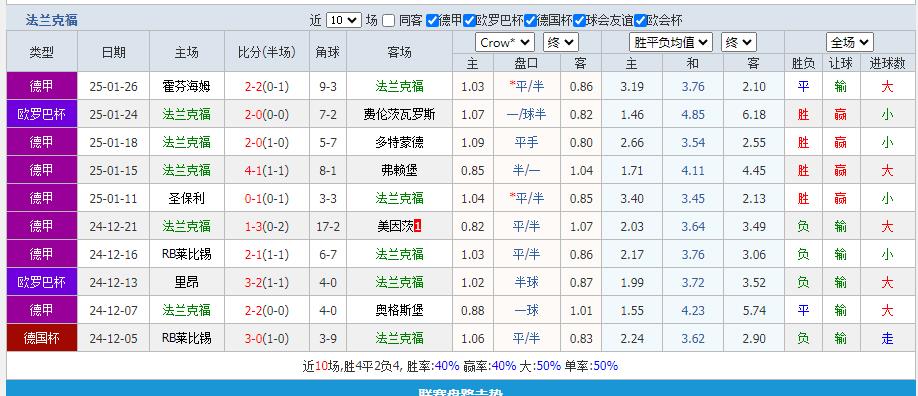Click the corner count 9-3
Viewport: 918px width, 396px height.
tap(328, 87)
